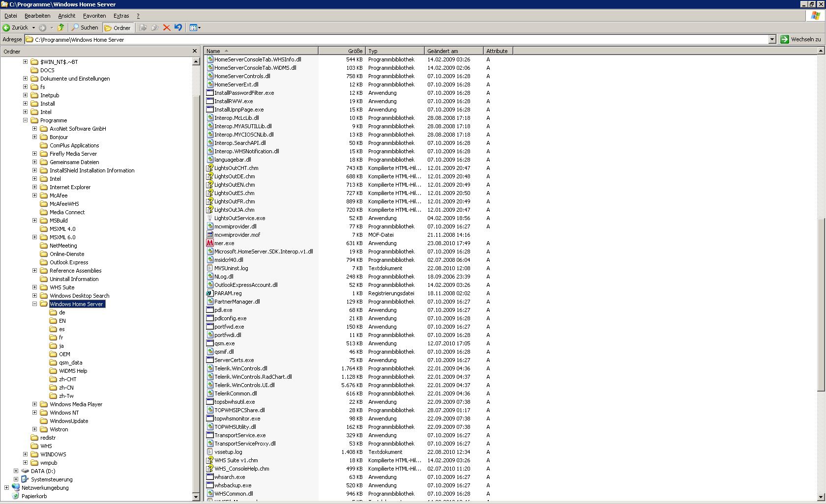Click the file list scroll up arrow

pyautogui.click(x=821, y=51)
